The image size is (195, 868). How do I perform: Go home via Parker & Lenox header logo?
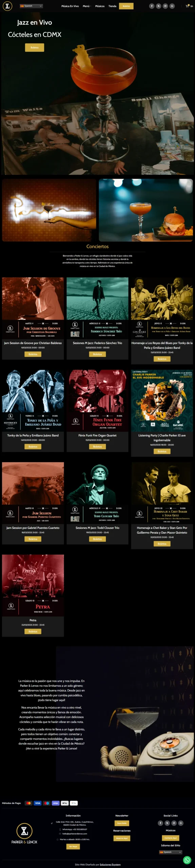coord(7,6)
